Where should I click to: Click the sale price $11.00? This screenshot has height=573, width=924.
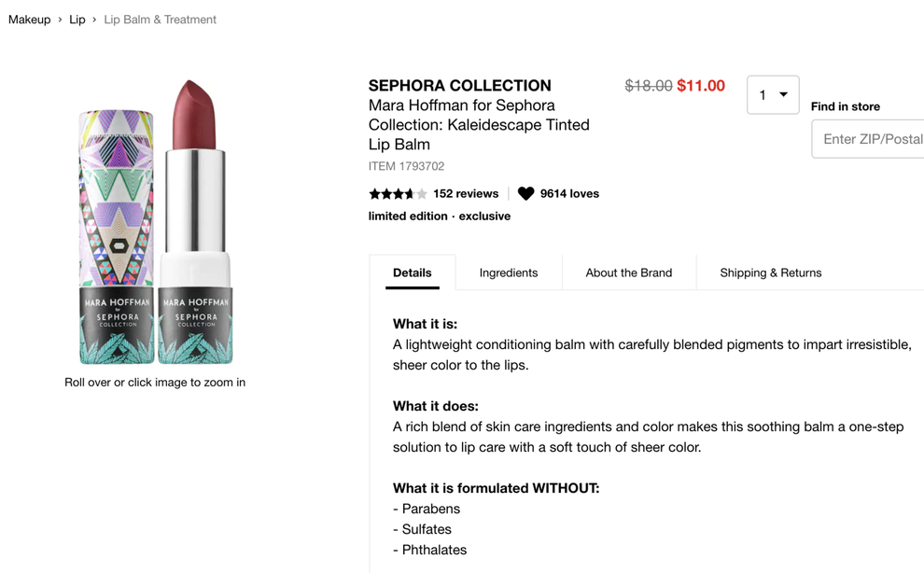tap(701, 84)
